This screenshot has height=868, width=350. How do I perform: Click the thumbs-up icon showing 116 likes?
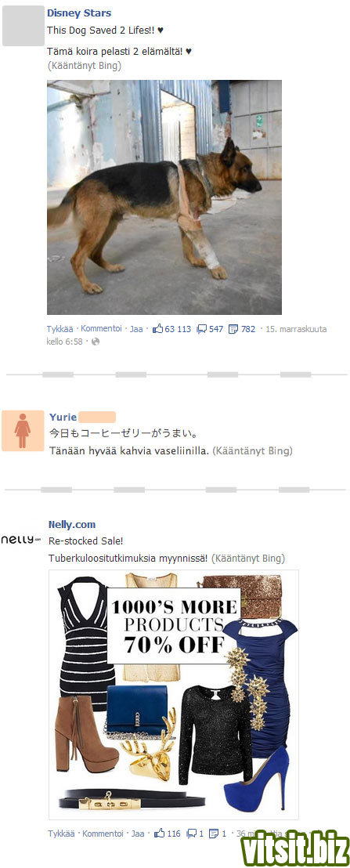coord(160,833)
